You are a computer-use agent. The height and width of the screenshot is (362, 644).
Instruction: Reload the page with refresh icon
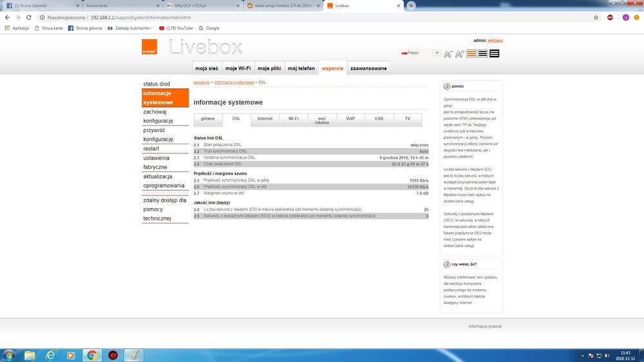(x=29, y=17)
